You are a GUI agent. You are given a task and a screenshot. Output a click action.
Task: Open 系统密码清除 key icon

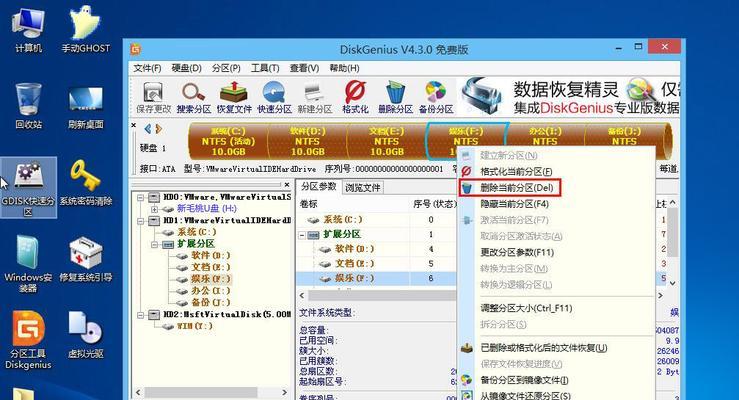[x=85, y=183]
